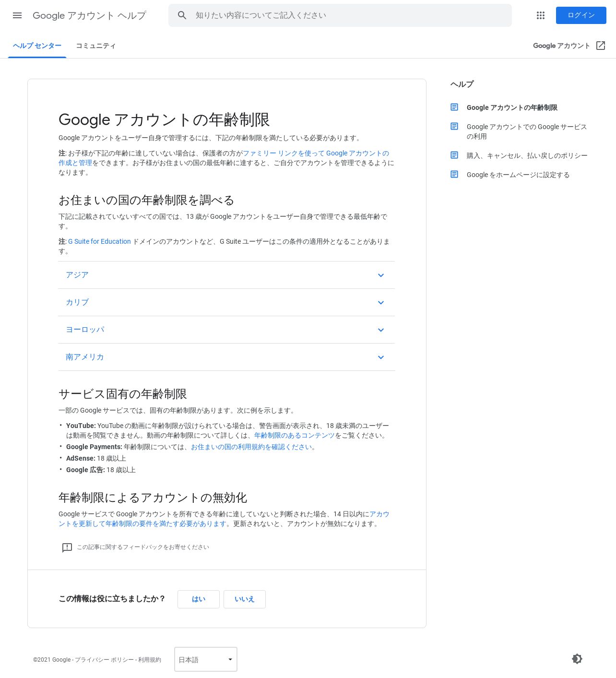Click the AdSense: 18 歳以上 bullet
This screenshot has width=616, height=678.
(x=96, y=458)
